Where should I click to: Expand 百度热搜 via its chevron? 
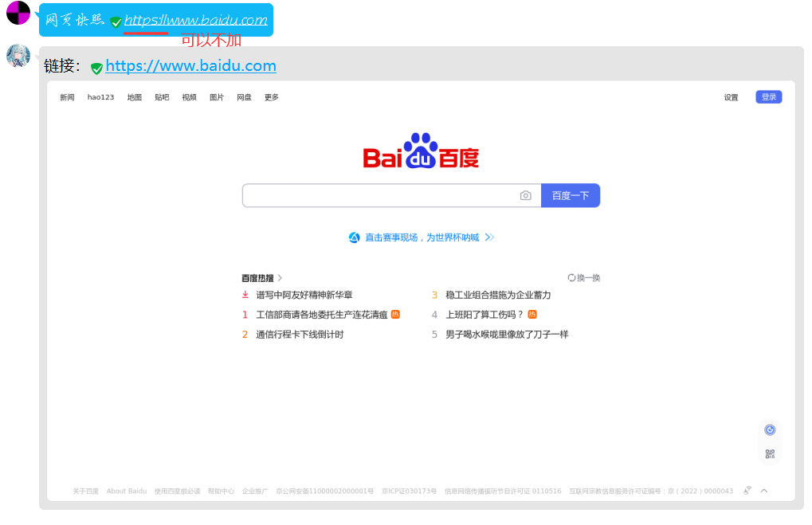point(280,278)
